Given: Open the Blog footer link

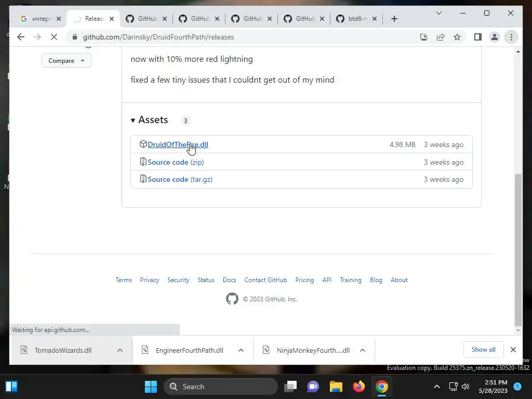Looking at the screenshot, I should click(376, 280).
